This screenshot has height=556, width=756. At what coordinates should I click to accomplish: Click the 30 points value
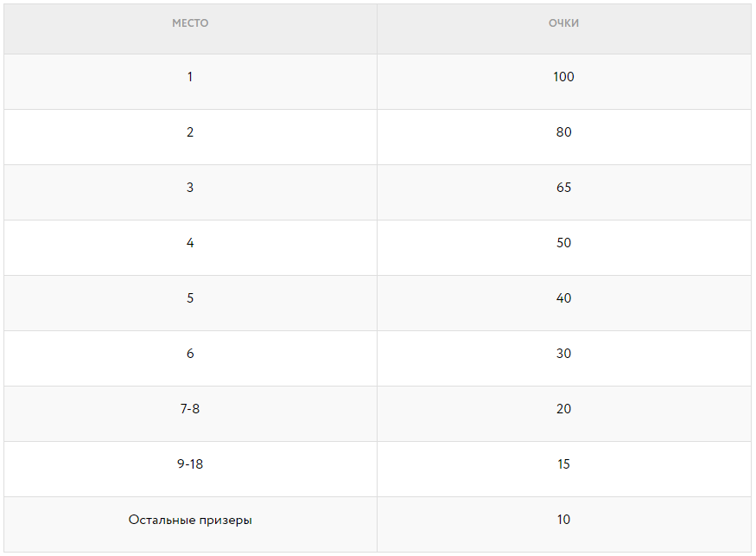tap(563, 354)
